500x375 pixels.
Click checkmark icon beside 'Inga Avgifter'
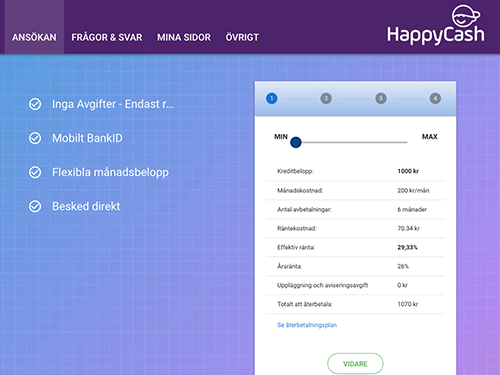[x=35, y=104]
